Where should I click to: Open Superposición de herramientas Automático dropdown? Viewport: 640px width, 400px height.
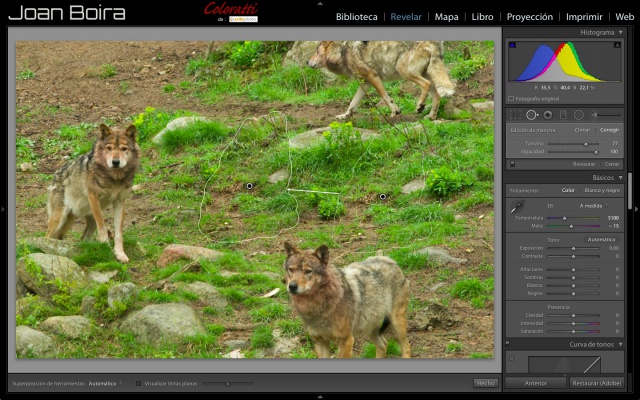[x=105, y=384]
